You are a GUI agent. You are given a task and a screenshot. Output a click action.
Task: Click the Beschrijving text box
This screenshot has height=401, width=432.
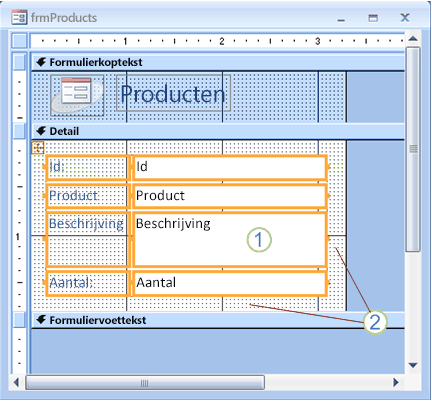point(230,239)
